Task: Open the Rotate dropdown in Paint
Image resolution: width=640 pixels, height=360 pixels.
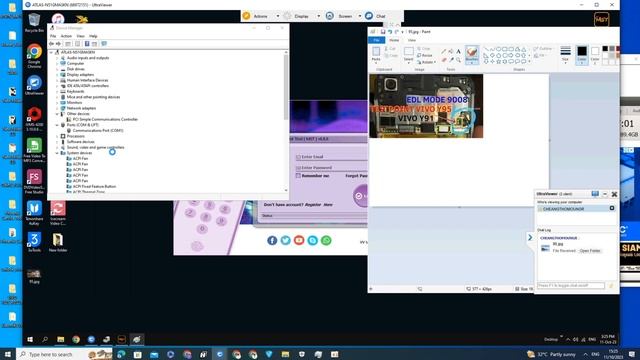Action: [427, 62]
